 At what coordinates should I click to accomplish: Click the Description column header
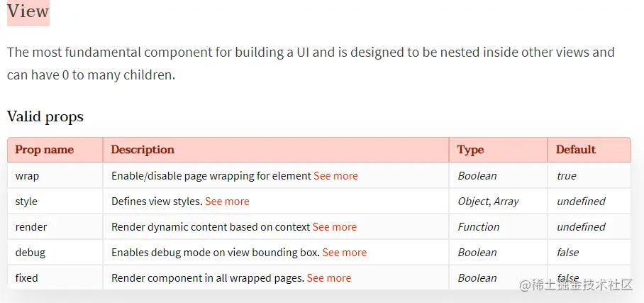(276, 150)
